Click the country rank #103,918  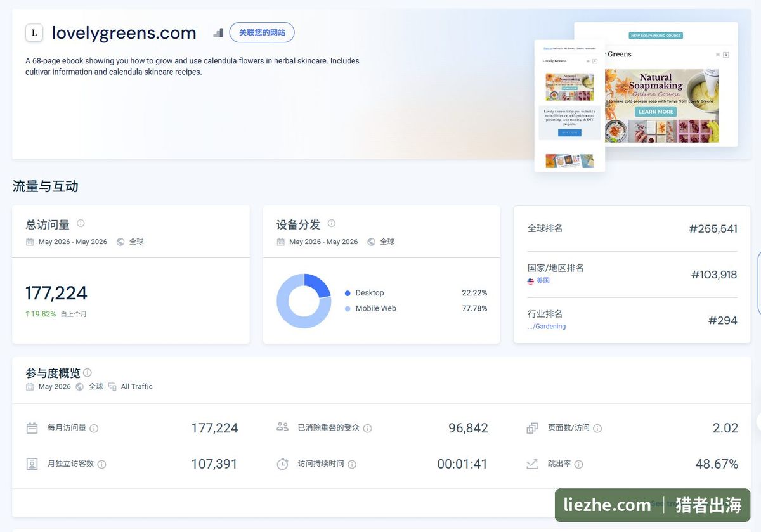point(714,275)
